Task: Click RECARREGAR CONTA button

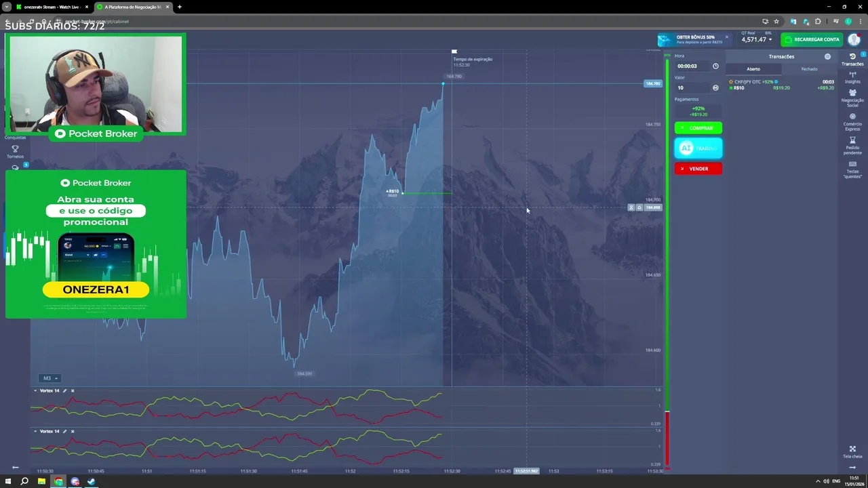Action: click(x=812, y=39)
